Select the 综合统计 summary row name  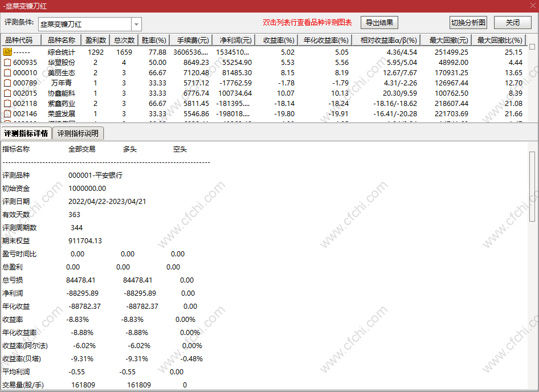61,52
